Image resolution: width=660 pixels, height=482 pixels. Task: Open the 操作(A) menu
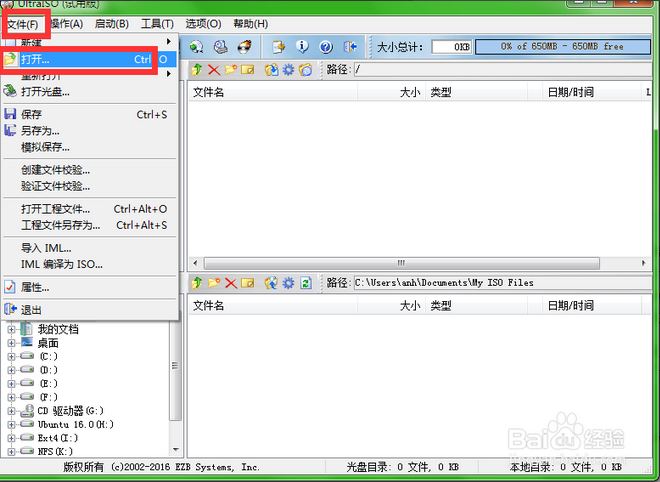click(67, 24)
